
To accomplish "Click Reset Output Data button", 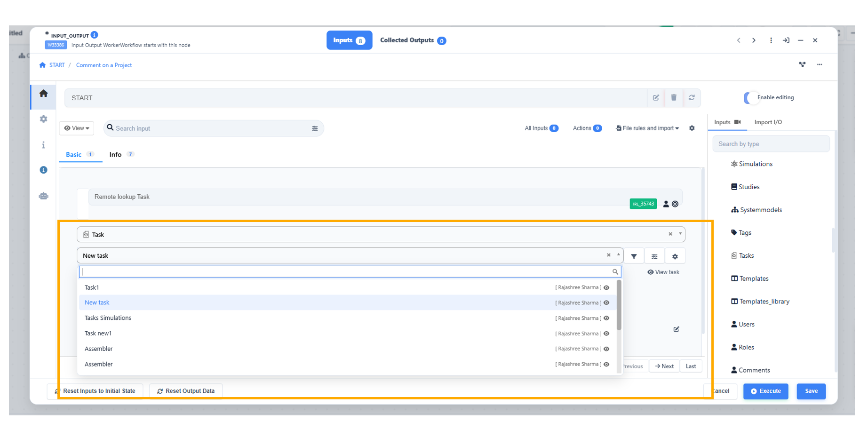I will 186,391.
